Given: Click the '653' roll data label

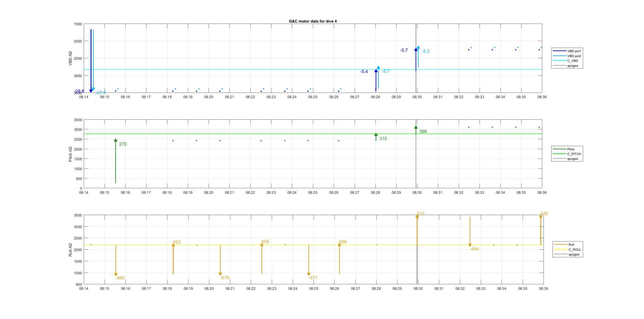Looking at the screenshot, I should [177, 242].
